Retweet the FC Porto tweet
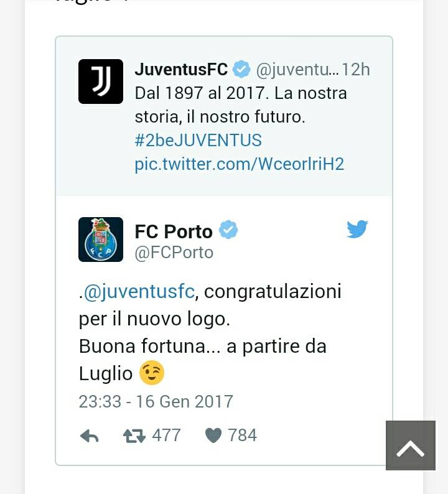This screenshot has height=494, width=448. tap(134, 436)
